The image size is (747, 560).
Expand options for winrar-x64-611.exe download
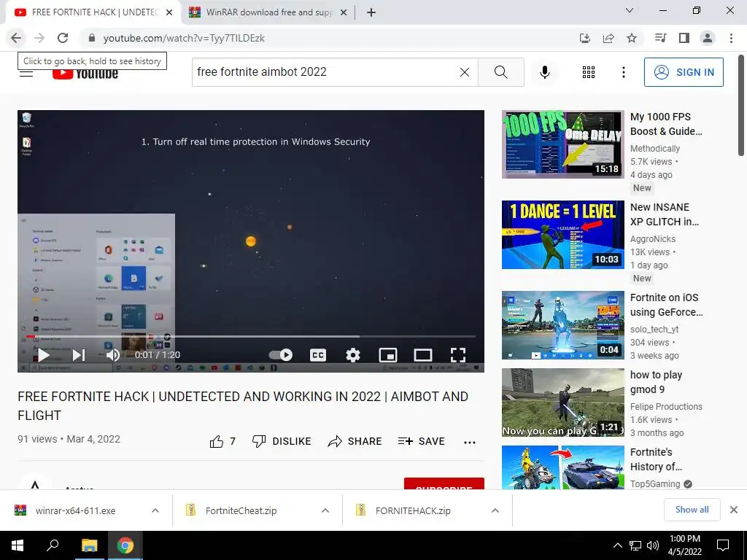(155, 510)
